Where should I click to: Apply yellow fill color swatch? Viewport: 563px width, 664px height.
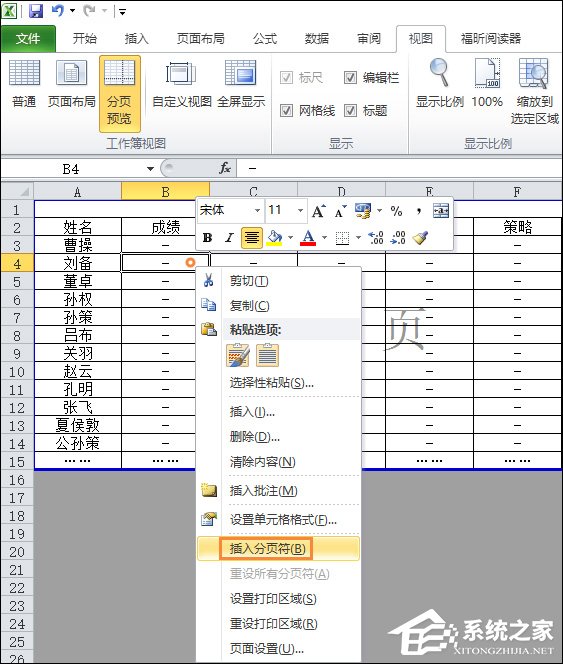pyautogui.click(x=275, y=238)
